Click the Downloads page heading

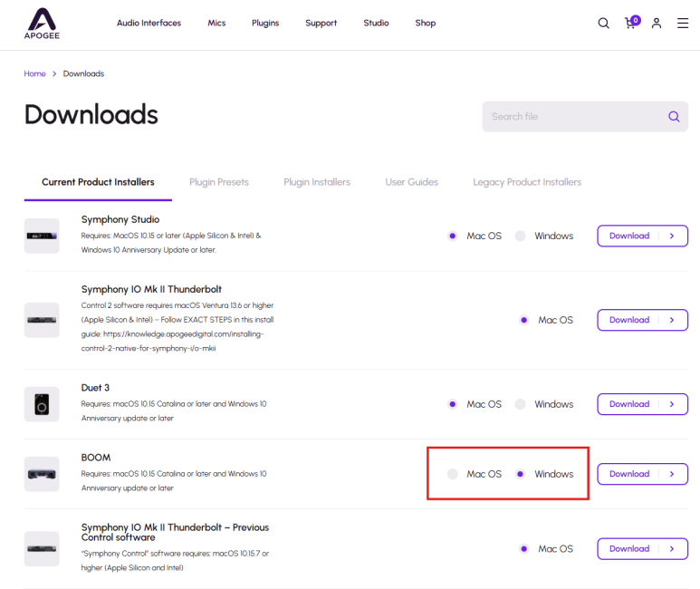pos(91,114)
